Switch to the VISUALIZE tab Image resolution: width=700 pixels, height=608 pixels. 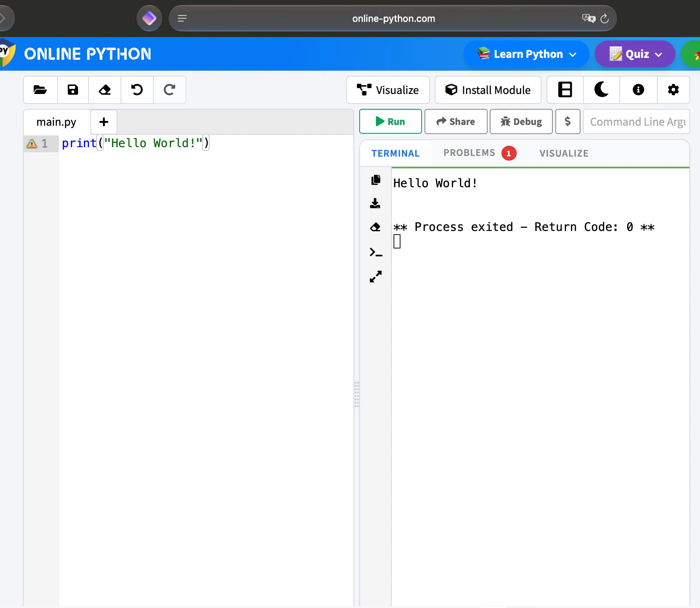pyautogui.click(x=564, y=153)
